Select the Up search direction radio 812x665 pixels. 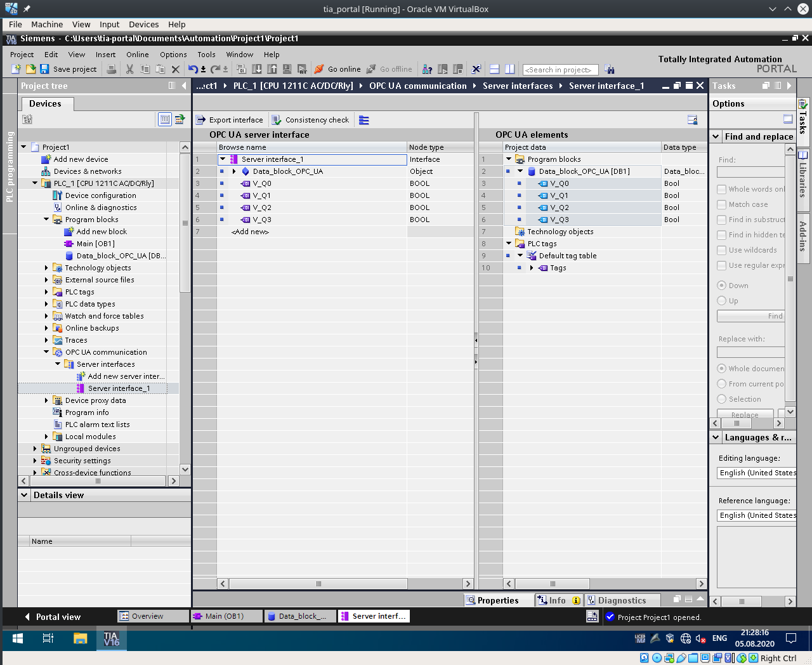coord(721,301)
